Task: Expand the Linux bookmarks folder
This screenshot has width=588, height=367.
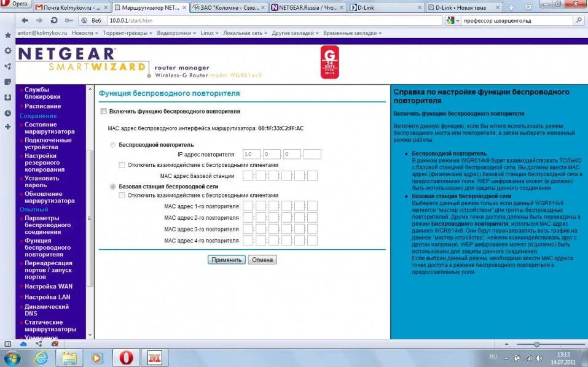Action: (x=210, y=33)
